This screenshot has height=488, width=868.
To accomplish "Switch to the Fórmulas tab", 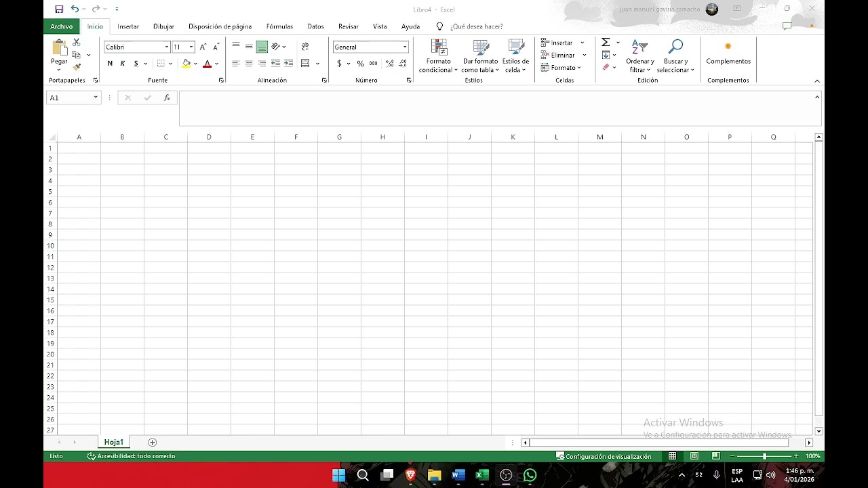I will click(279, 26).
